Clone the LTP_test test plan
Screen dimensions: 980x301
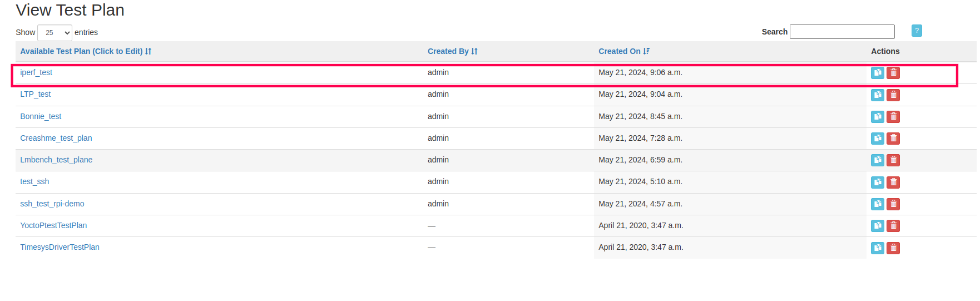[x=877, y=95]
